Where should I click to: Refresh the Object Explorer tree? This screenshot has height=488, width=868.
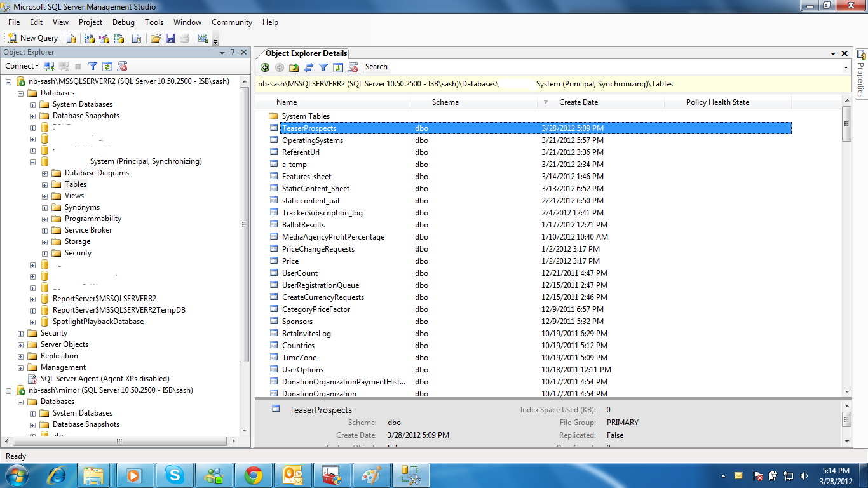pos(107,66)
